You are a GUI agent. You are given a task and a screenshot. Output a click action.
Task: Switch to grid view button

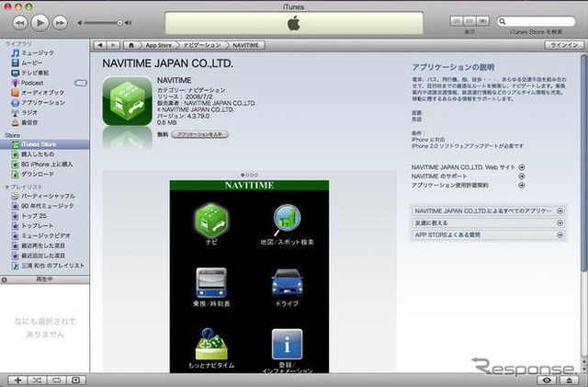click(x=469, y=21)
